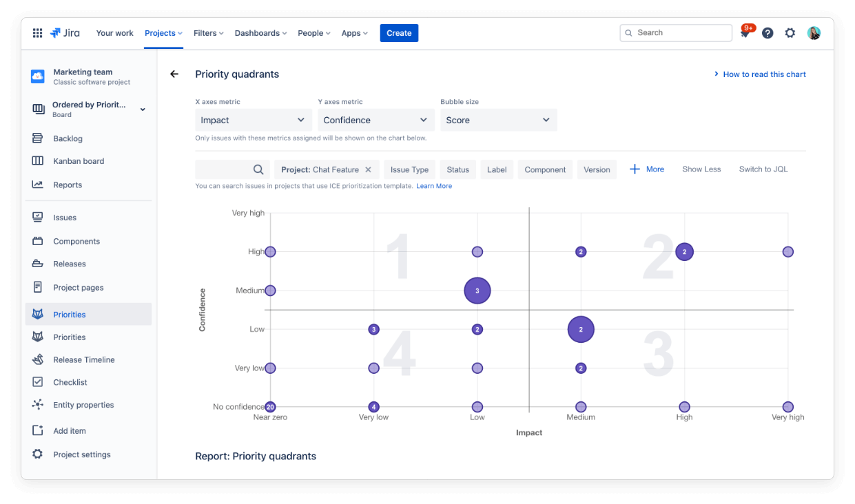
Task: Click the More filters link
Action: (655, 169)
